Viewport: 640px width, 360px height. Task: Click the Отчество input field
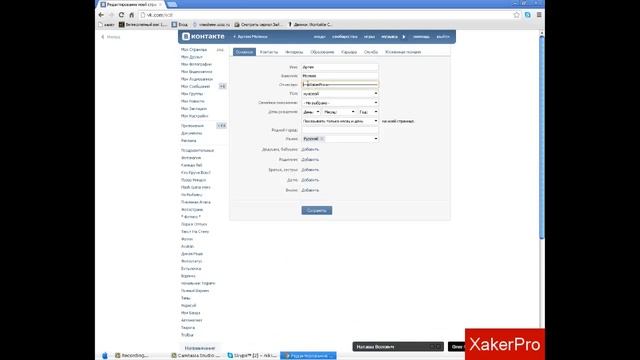point(340,84)
